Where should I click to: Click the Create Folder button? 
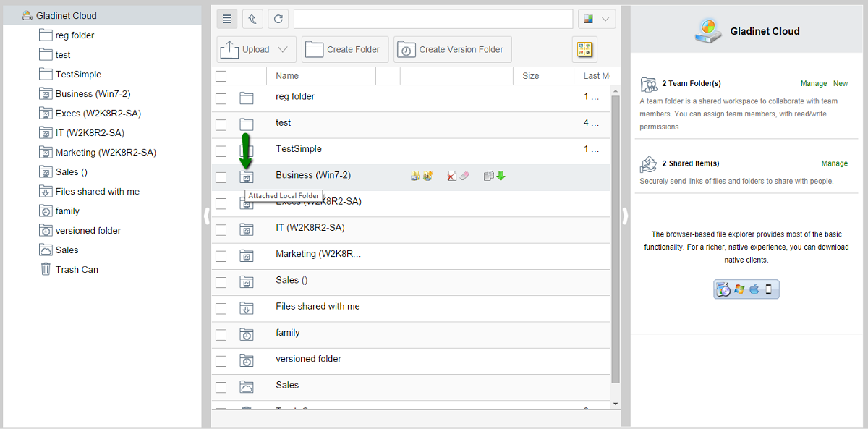[345, 49]
